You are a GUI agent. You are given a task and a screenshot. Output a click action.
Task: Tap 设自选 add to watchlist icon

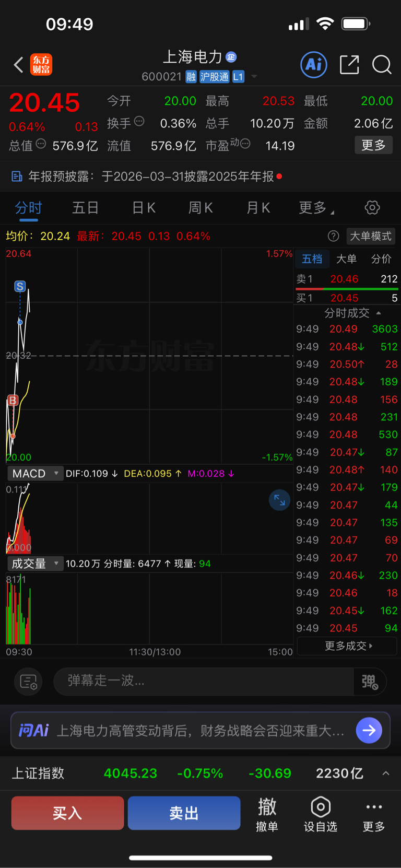point(321,814)
